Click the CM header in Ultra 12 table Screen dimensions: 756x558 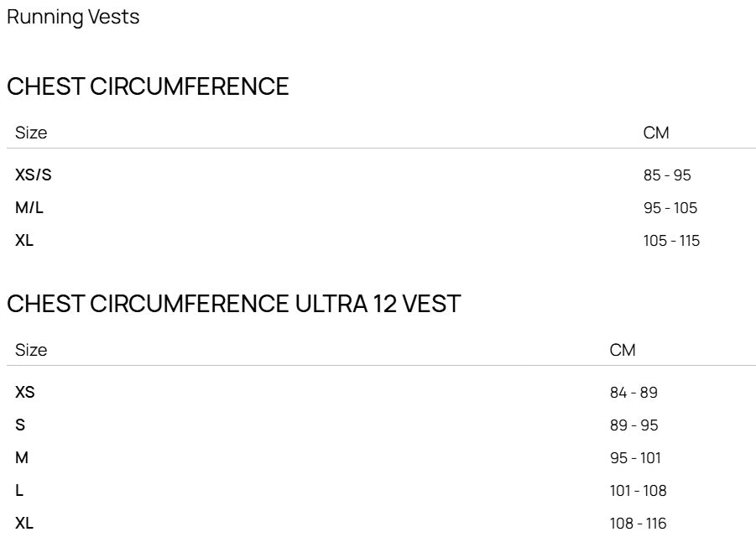[x=623, y=350]
